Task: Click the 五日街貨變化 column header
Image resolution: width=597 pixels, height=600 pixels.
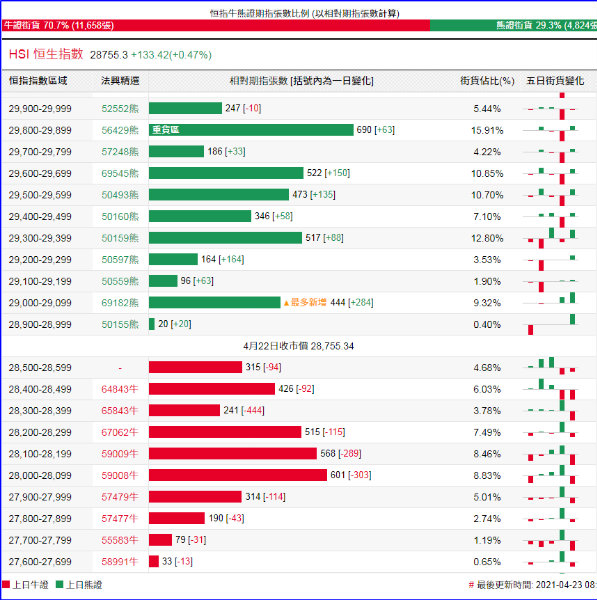Action: (555, 81)
